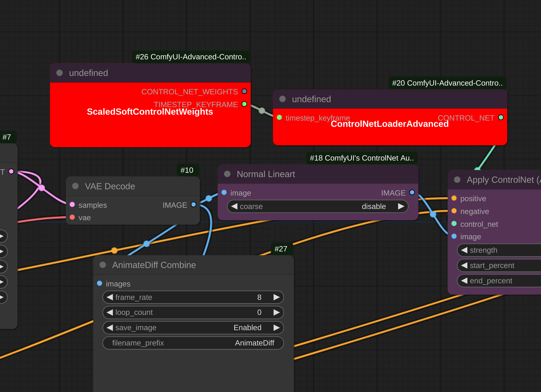The image size is (541, 392).
Task: Change the coarse option using its right arrow
Action: 401,206
